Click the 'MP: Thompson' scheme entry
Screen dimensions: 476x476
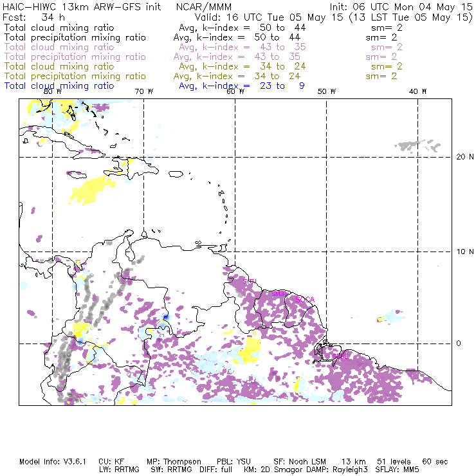pos(174,462)
